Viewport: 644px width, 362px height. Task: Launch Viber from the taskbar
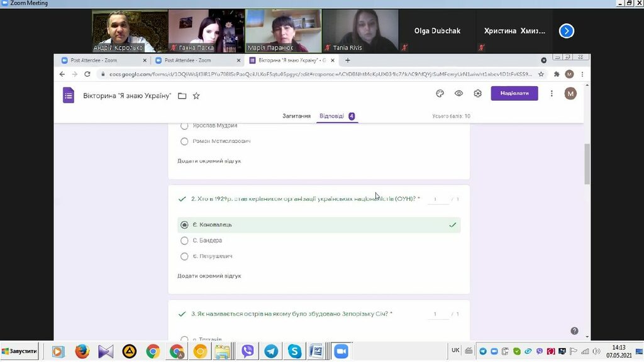[248, 351]
